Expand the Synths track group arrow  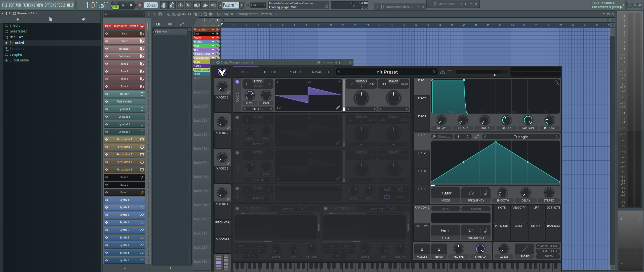tap(213, 42)
